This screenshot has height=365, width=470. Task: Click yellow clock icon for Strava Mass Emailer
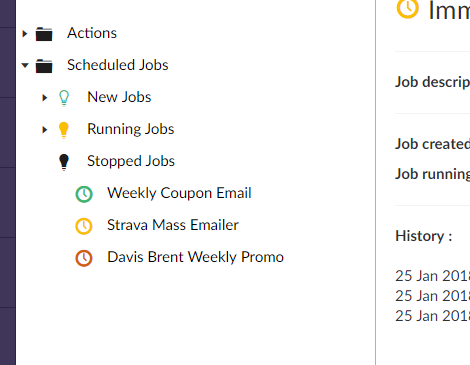84,226
